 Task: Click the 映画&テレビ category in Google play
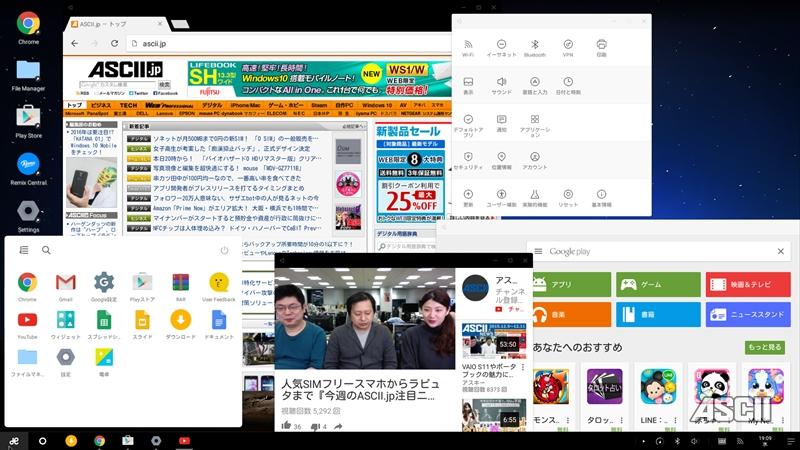coord(748,284)
